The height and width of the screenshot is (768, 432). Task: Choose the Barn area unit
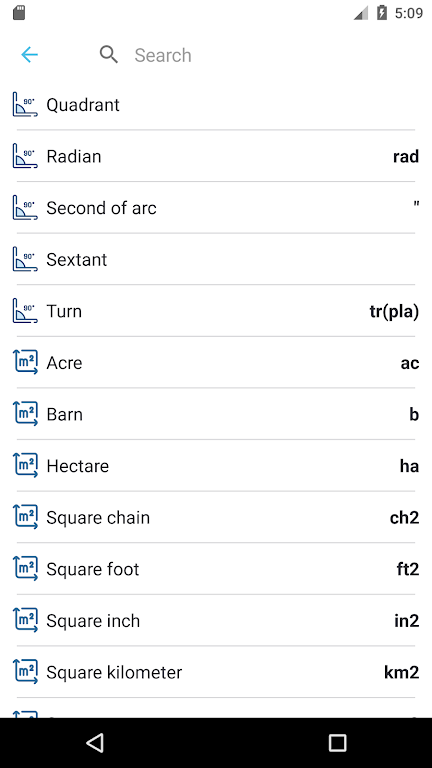216,414
